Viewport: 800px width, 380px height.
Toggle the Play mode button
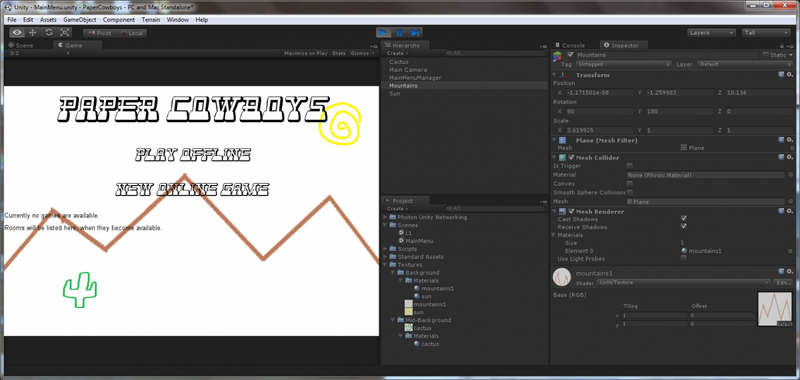(383, 33)
